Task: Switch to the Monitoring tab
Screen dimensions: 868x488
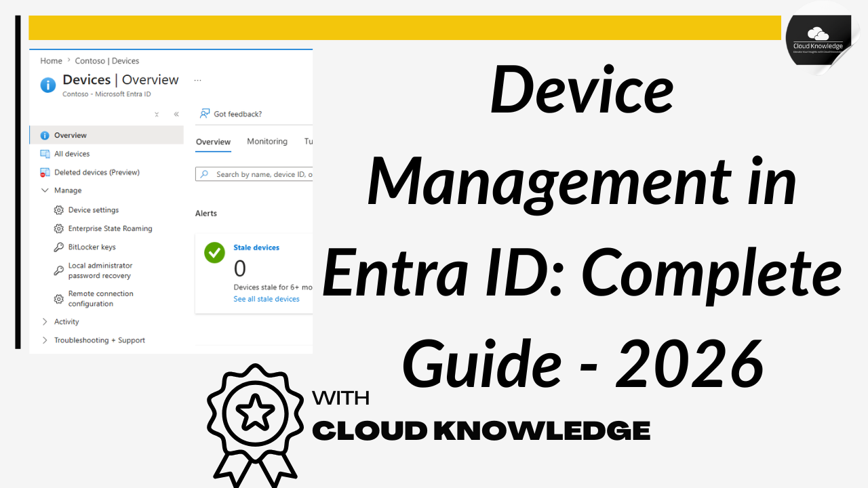Action: coord(267,142)
